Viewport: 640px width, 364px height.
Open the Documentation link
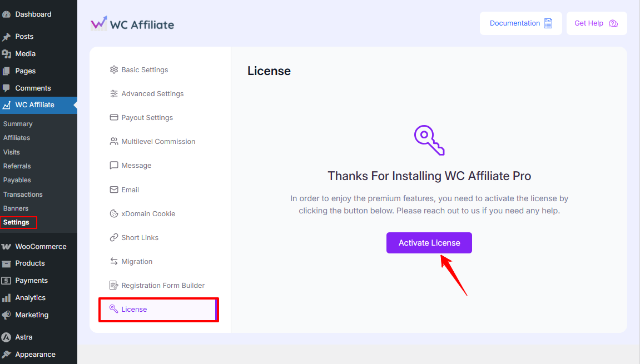pos(520,23)
